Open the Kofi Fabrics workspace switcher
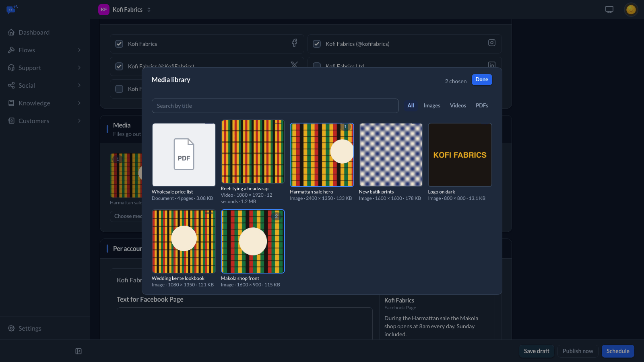The width and height of the screenshot is (644, 362). 126,10
